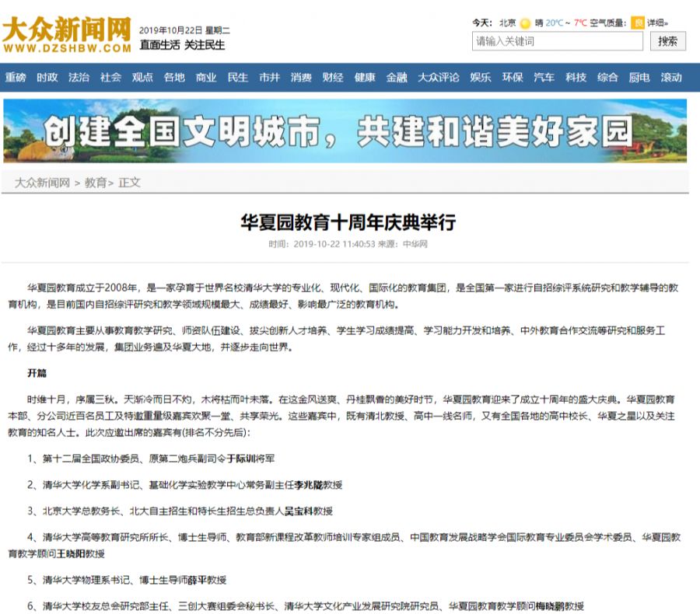700x614 pixels.
Task: Click the 来源: 中华网 source text
Action: tap(403, 244)
